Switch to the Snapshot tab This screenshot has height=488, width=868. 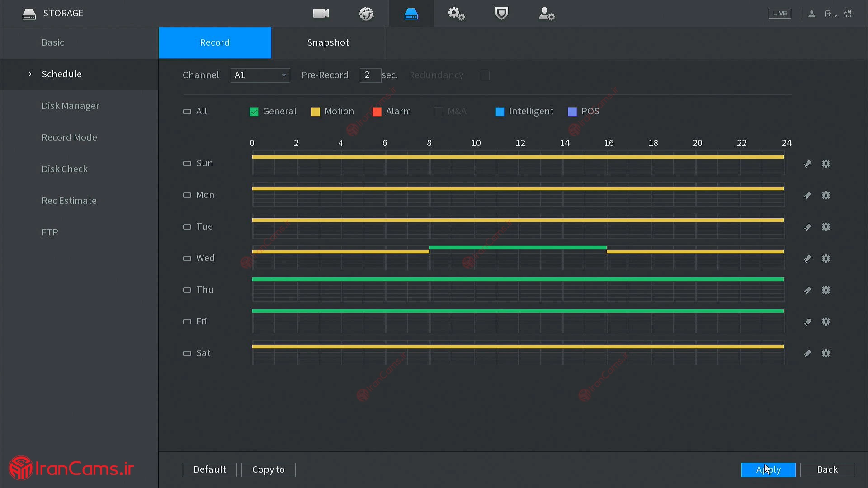(x=328, y=42)
